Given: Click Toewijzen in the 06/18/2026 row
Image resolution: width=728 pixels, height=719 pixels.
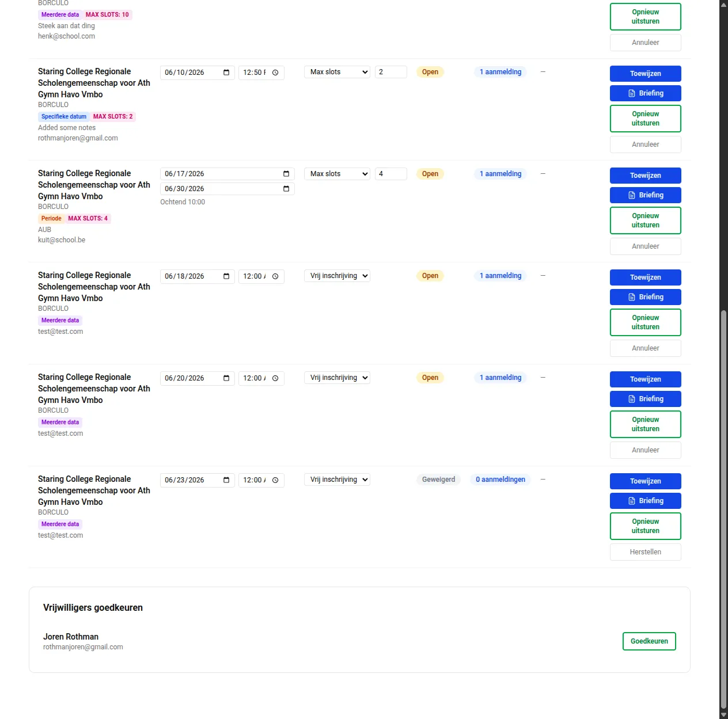Looking at the screenshot, I should [x=646, y=277].
